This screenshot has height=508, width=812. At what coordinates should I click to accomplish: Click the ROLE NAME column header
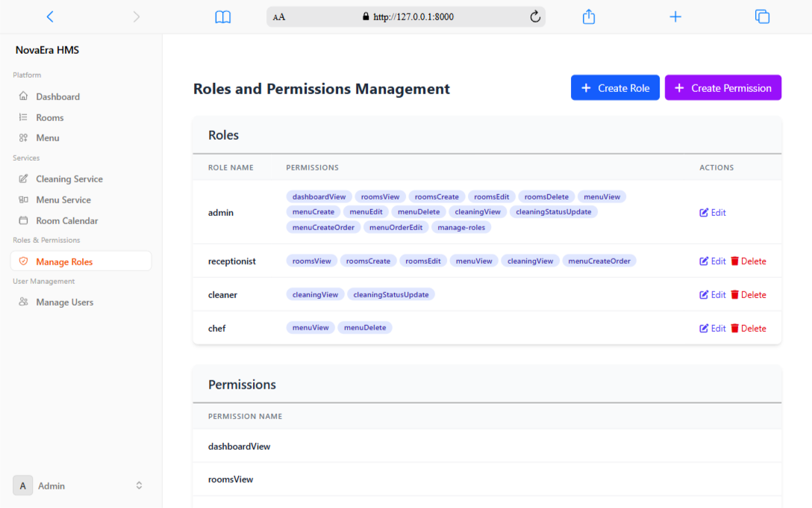pos(231,167)
